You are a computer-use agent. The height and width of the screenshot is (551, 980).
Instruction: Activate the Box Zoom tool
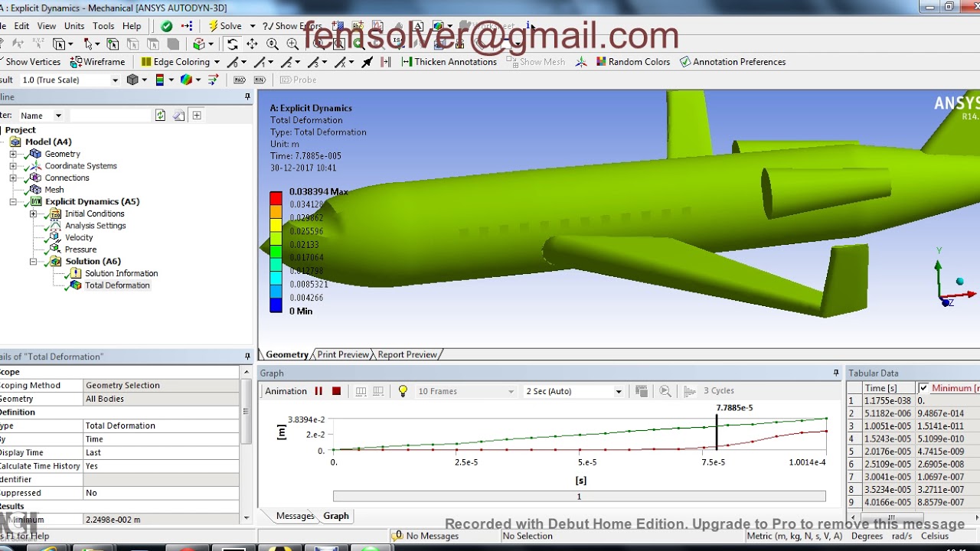tap(292, 44)
